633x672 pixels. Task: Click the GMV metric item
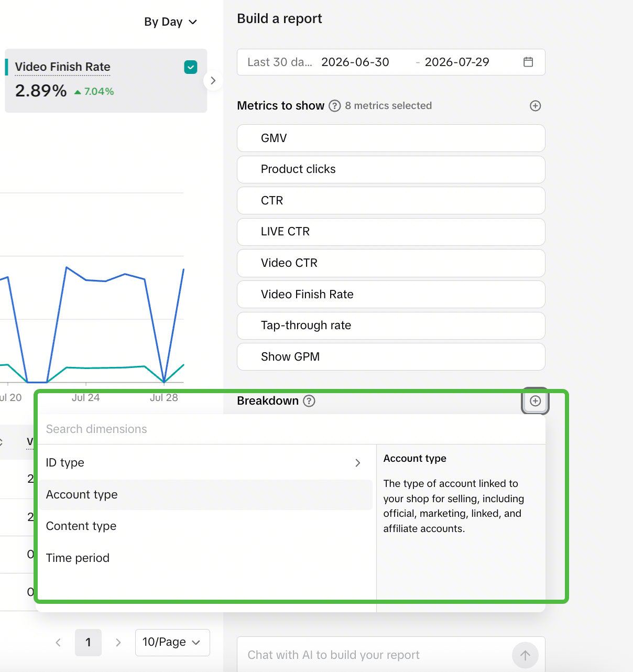click(x=391, y=138)
